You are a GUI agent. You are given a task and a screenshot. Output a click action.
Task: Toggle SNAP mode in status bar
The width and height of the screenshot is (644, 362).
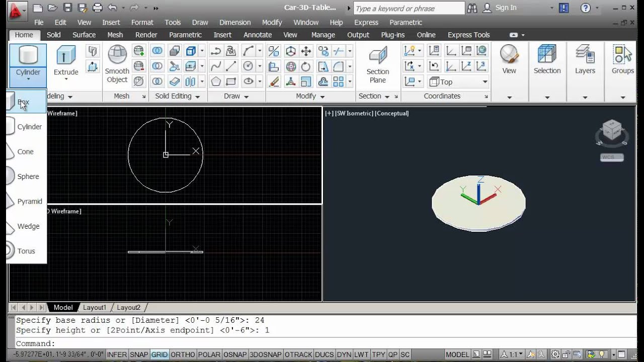[139, 354]
